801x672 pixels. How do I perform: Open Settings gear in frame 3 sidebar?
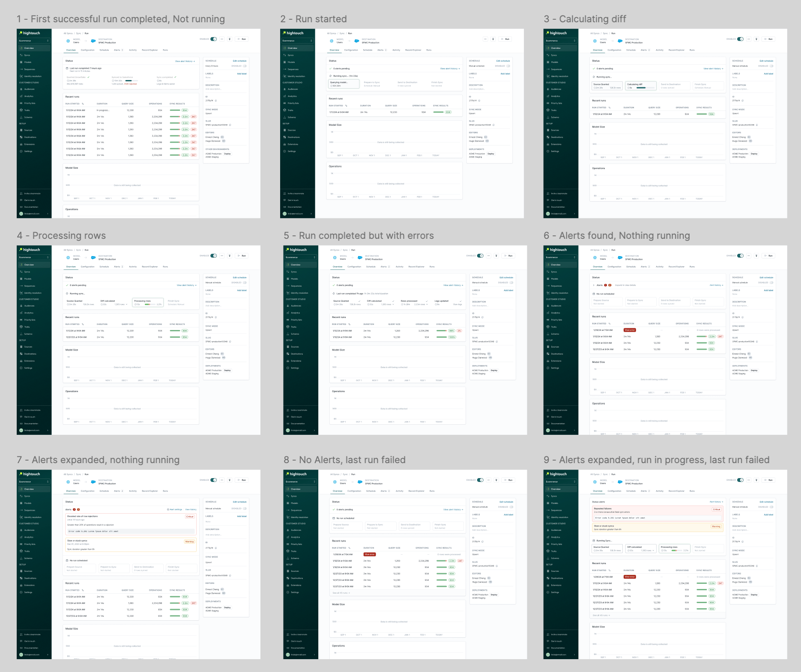(548, 151)
